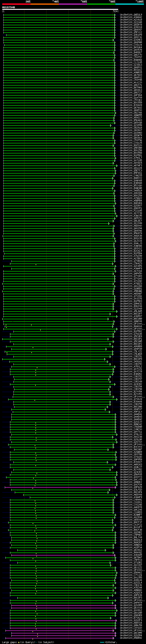Open hit UniRef100_Q39219
This screenshot has height=644, width=146.
point(131,27)
